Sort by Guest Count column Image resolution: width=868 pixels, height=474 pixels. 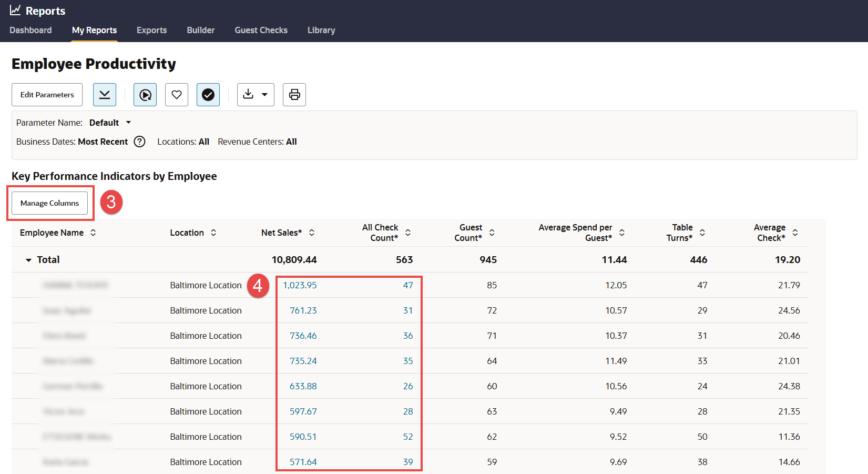pyautogui.click(x=492, y=233)
